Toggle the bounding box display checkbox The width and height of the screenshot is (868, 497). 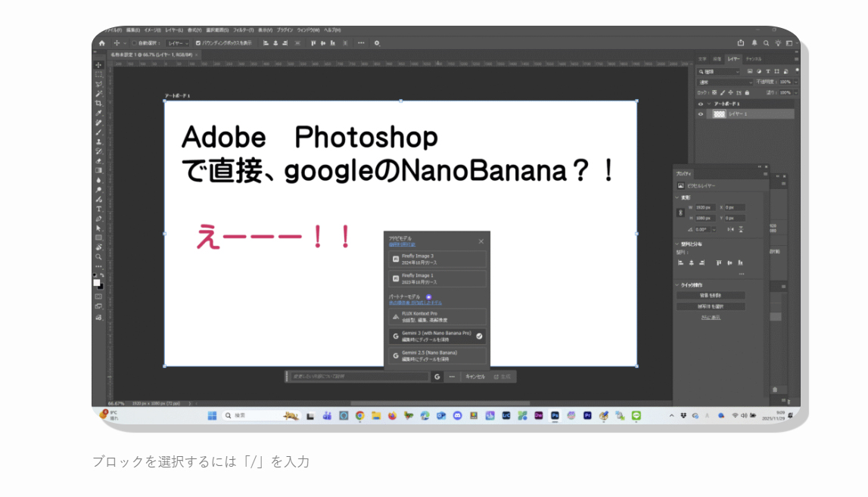click(x=198, y=43)
